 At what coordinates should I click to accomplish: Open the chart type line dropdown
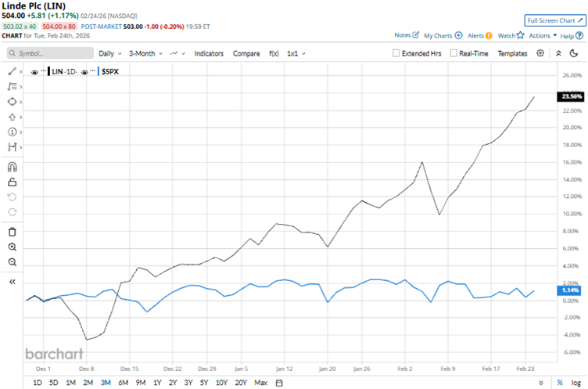click(177, 53)
